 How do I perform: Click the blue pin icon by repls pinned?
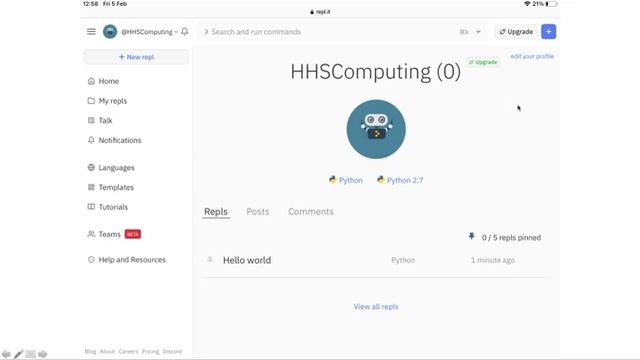tap(471, 236)
